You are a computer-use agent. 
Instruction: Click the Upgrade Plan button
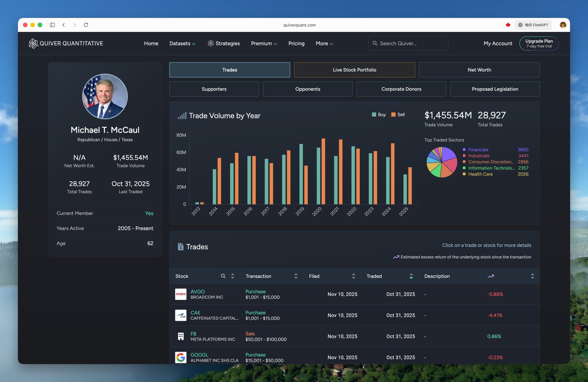(x=539, y=44)
